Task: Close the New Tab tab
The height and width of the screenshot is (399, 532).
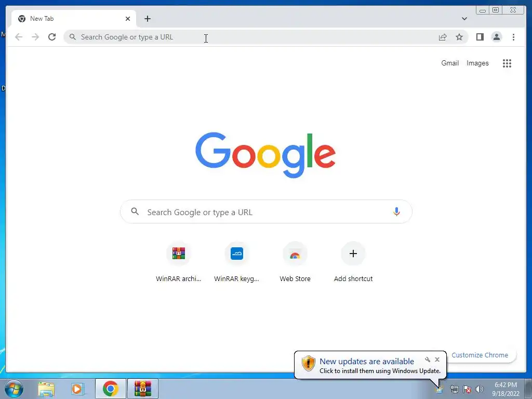Action: point(128,19)
